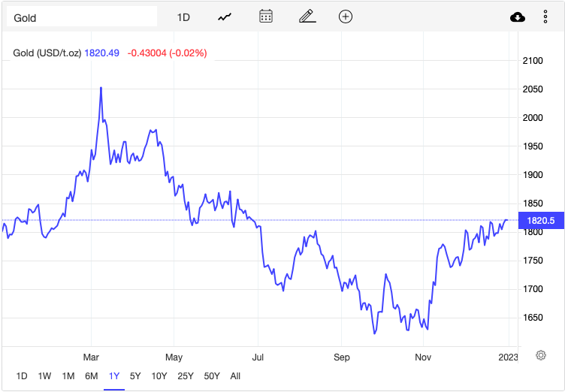Click the 1820.5 current price label
The width and height of the screenshot is (565, 392).
click(541, 221)
